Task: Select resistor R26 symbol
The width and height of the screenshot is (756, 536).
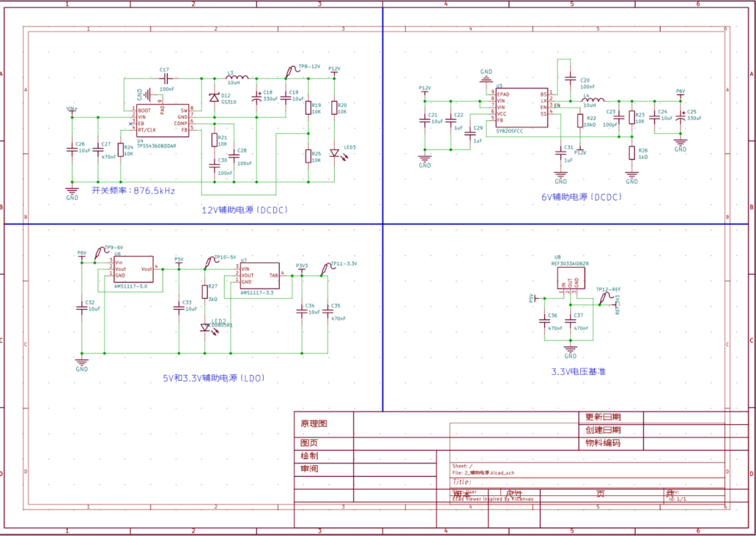Action: point(631,153)
